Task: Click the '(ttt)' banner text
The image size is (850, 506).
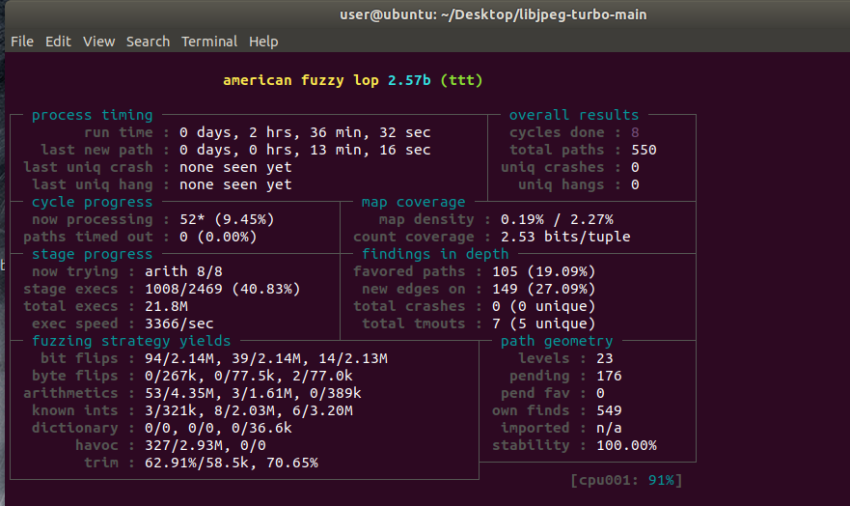Action: [x=461, y=80]
